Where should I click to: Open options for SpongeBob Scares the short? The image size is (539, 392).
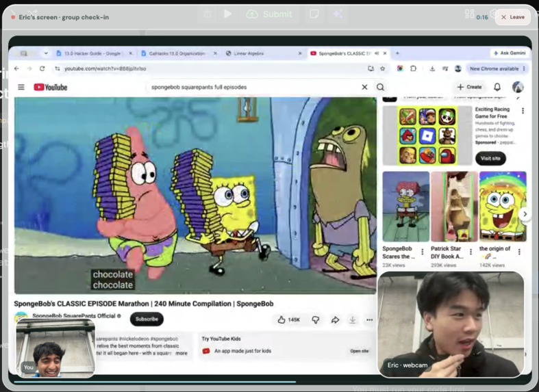click(x=423, y=252)
